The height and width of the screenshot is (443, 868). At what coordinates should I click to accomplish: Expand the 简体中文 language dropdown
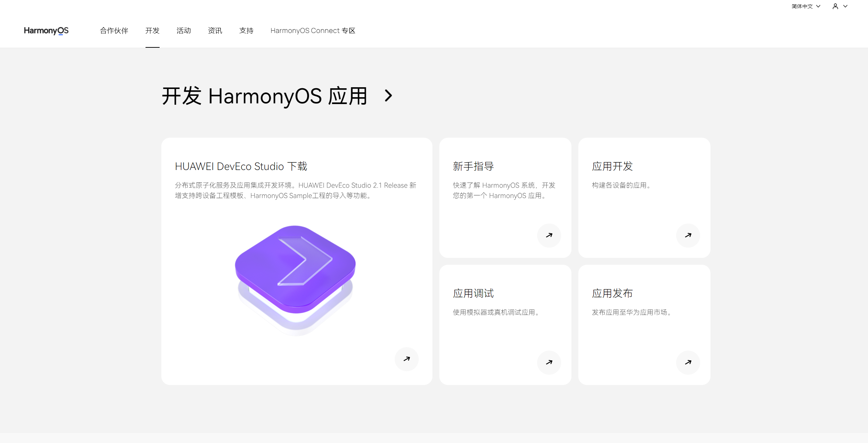(x=806, y=6)
